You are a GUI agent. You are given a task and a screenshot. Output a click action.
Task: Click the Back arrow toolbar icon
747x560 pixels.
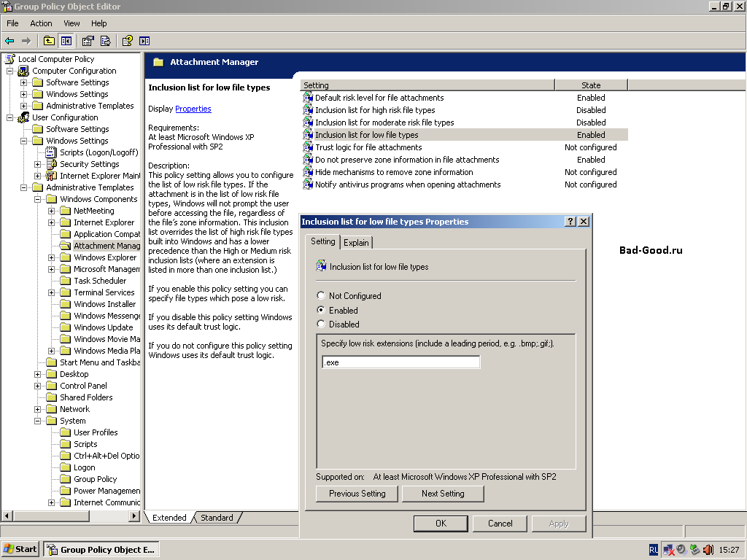[x=9, y=41]
